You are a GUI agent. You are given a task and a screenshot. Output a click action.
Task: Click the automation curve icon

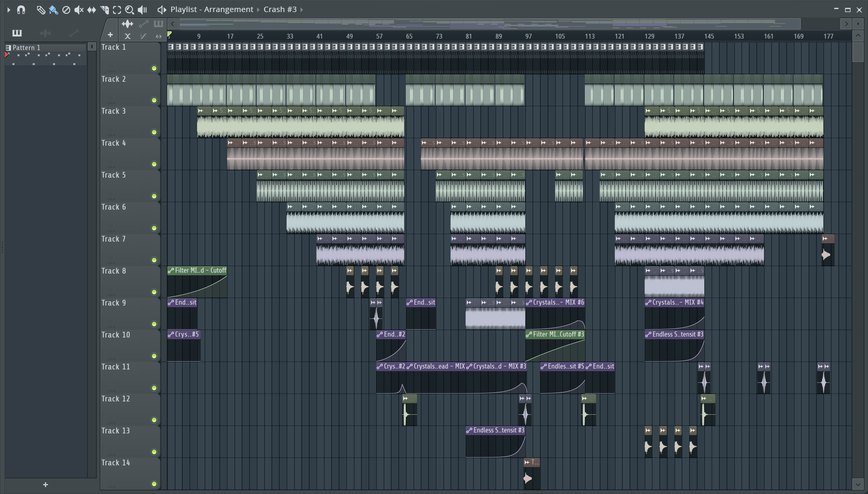click(143, 36)
